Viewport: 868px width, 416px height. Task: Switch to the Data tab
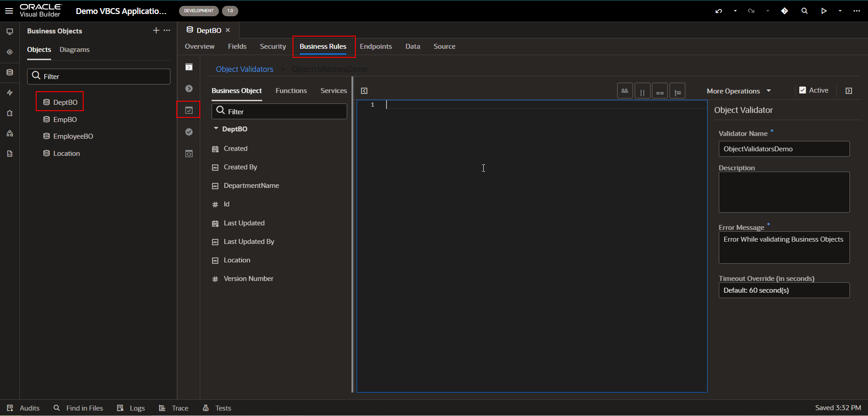pos(413,47)
